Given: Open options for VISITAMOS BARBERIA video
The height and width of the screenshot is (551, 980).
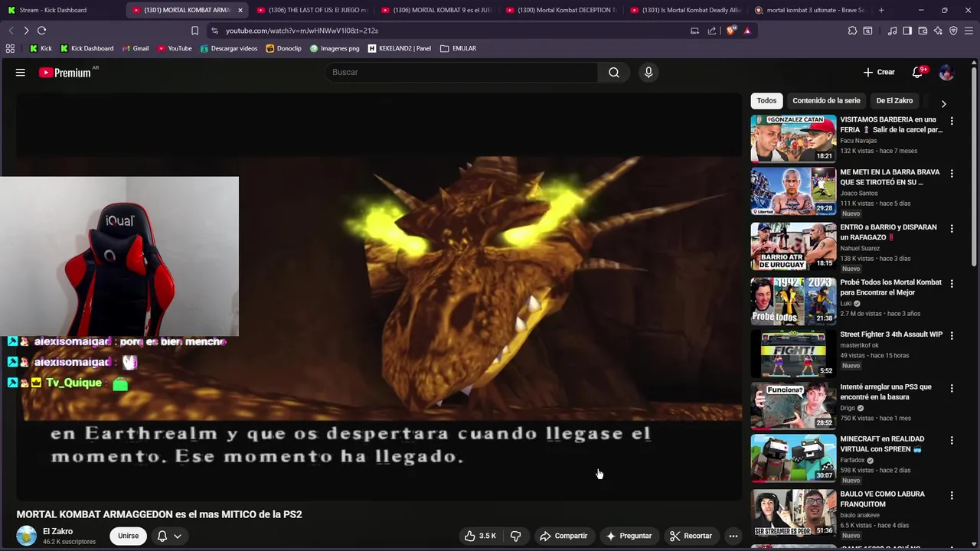Looking at the screenshot, I should [952, 121].
